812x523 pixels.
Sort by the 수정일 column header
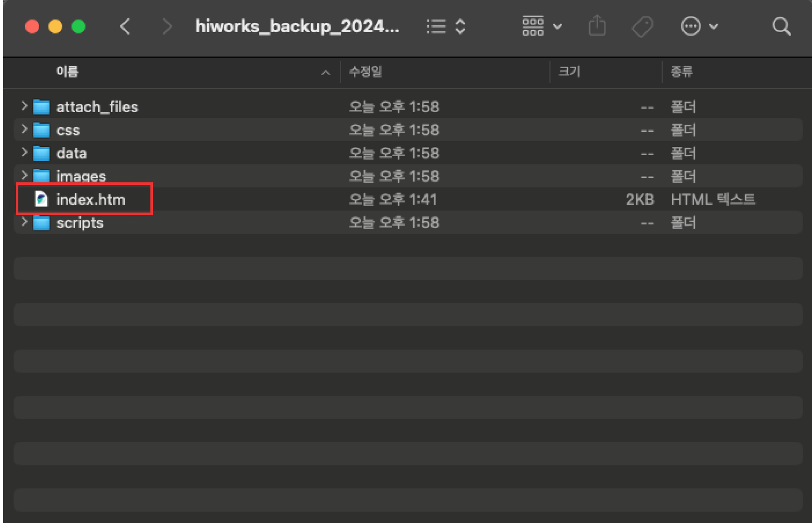pos(365,72)
